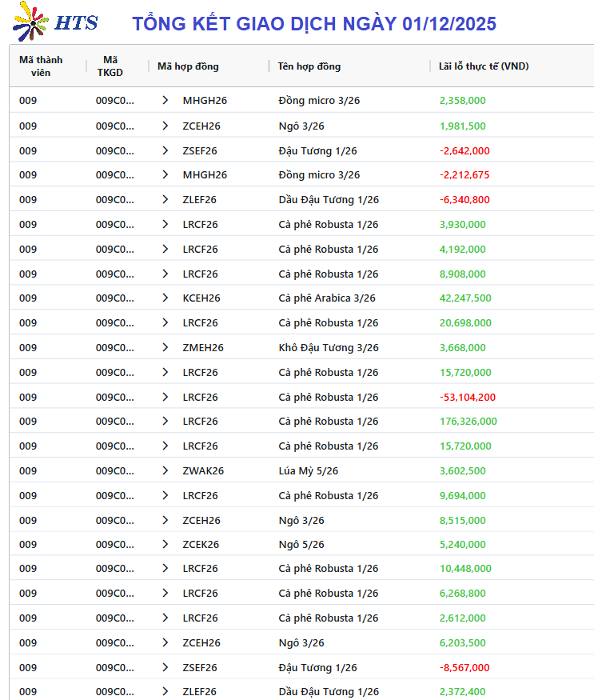This screenshot has height=700, width=594.
Task: Sort by Lãi lỗ thực tế (VND) header
Action: [484, 66]
